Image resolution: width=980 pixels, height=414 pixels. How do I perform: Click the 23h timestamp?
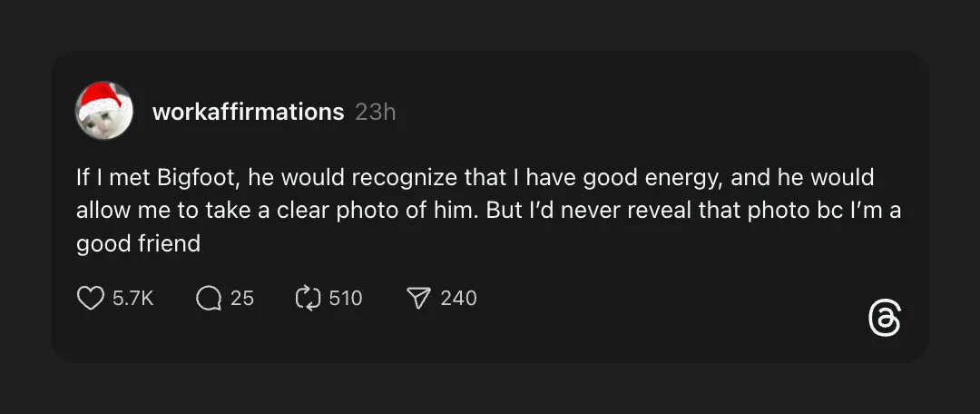375,112
